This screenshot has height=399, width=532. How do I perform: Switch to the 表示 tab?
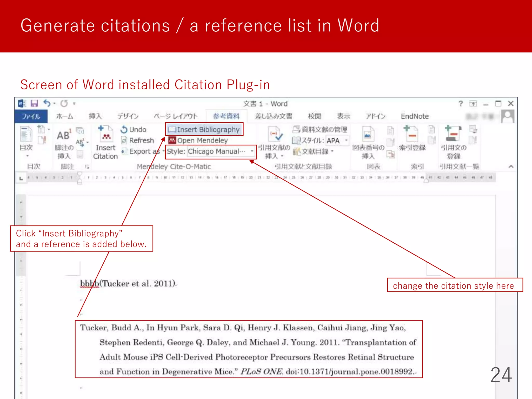[x=343, y=116]
